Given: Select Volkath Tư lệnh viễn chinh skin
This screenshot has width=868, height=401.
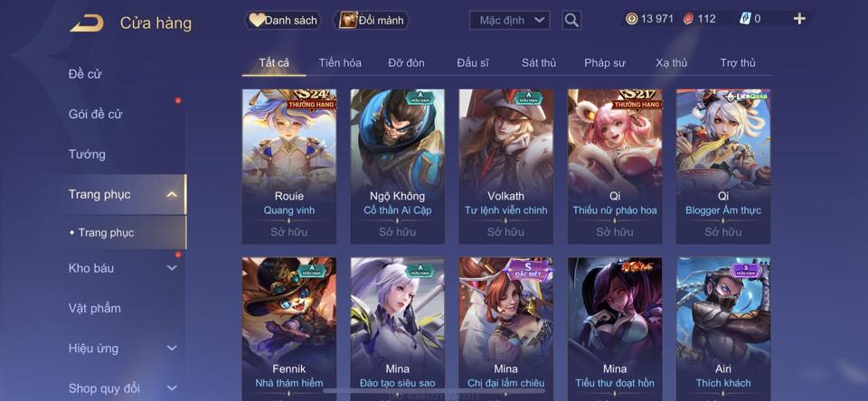Looking at the screenshot, I should point(506,166).
